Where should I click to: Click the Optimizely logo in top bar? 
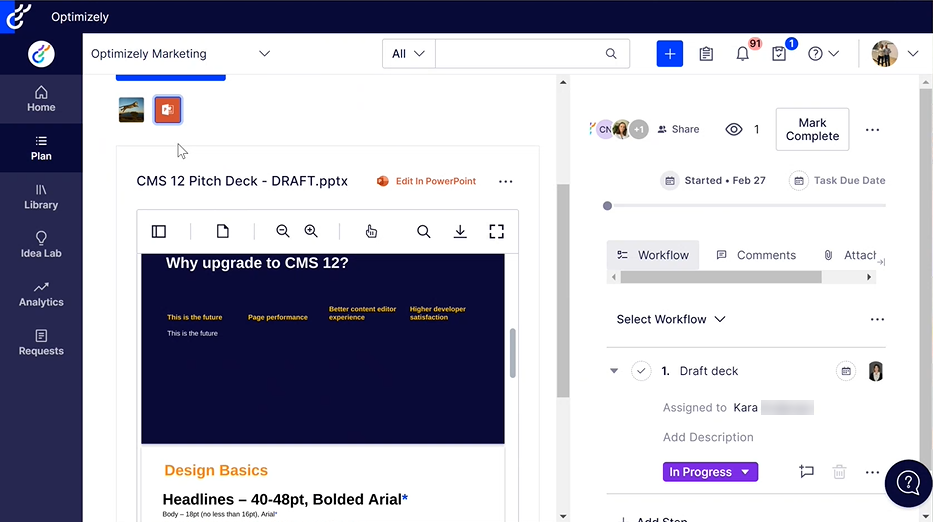(18, 17)
